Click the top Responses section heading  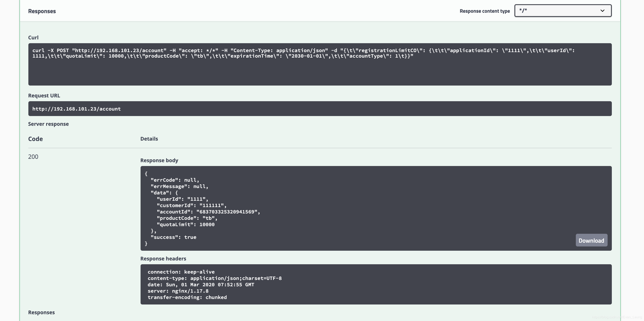[x=42, y=11]
